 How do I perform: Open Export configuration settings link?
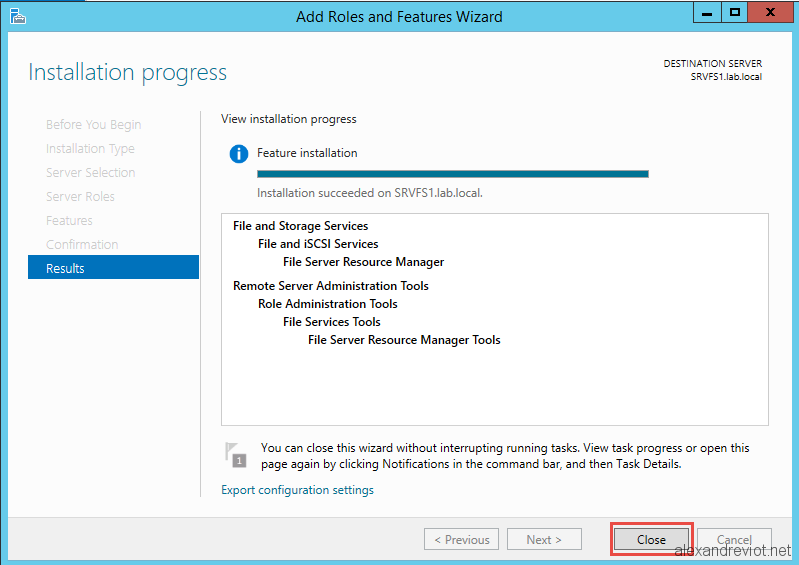[297, 490]
